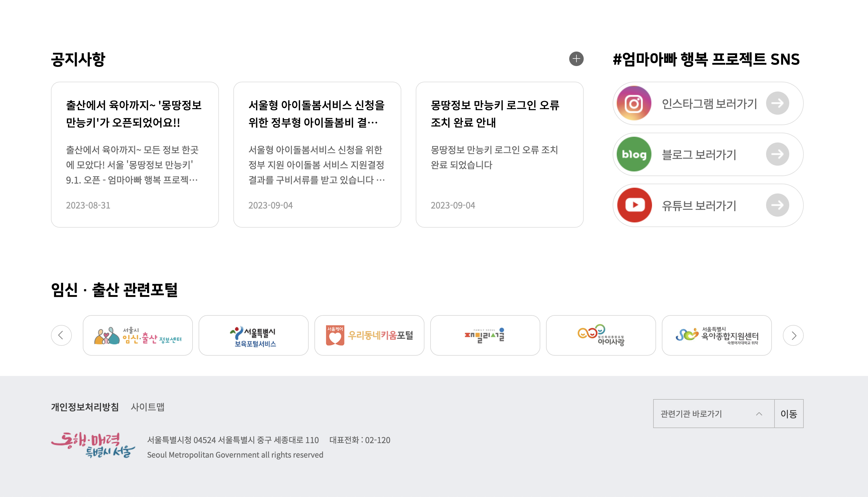Click arrow next to 블로그 보러가기

777,154
